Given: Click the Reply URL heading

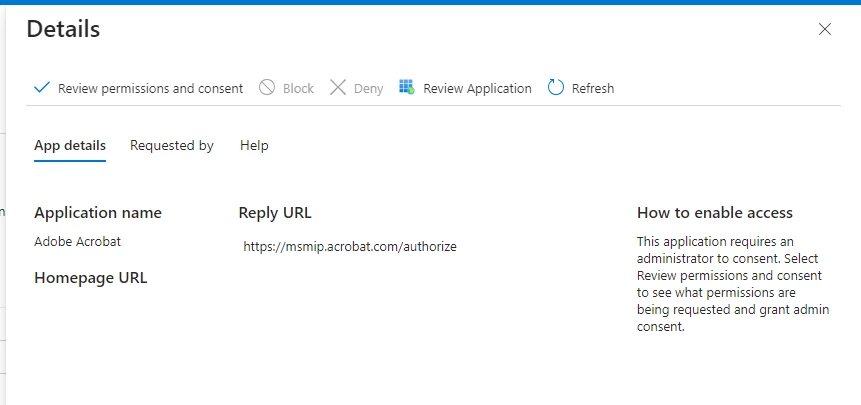Looking at the screenshot, I should pyautogui.click(x=275, y=213).
